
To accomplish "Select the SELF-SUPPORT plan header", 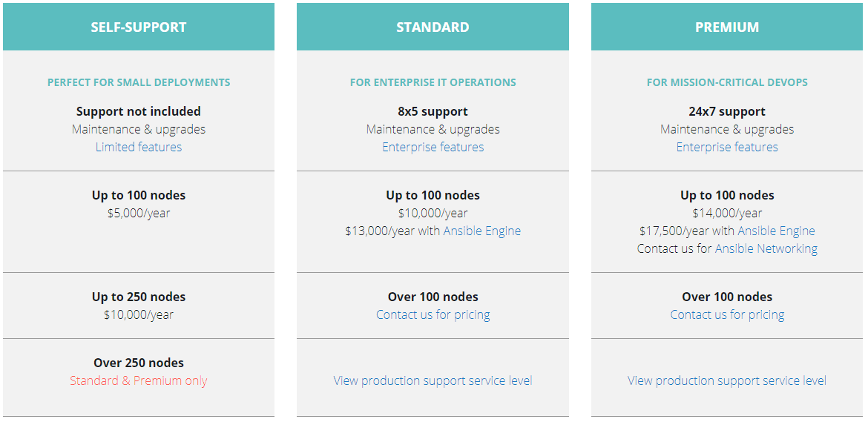I will point(139,27).
